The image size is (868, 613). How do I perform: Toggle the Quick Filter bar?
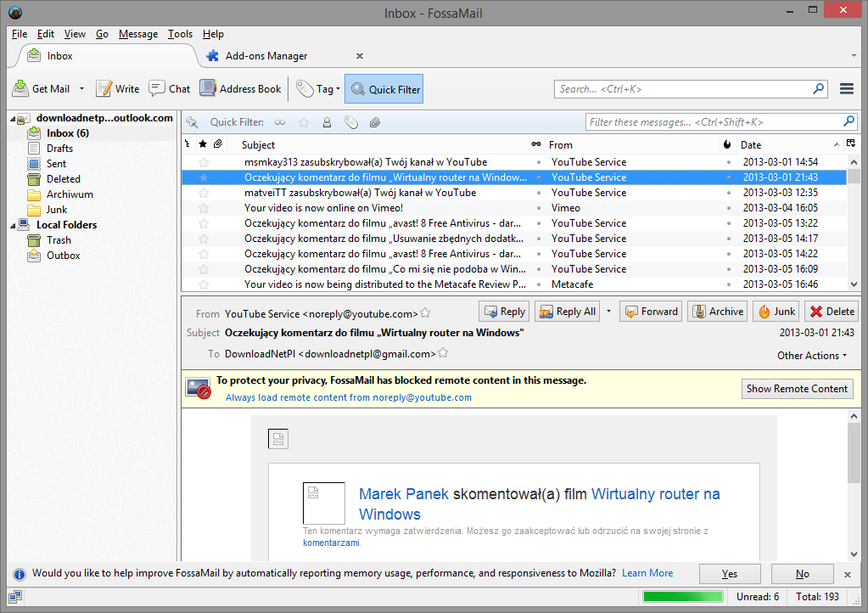[x=384, y=89]
